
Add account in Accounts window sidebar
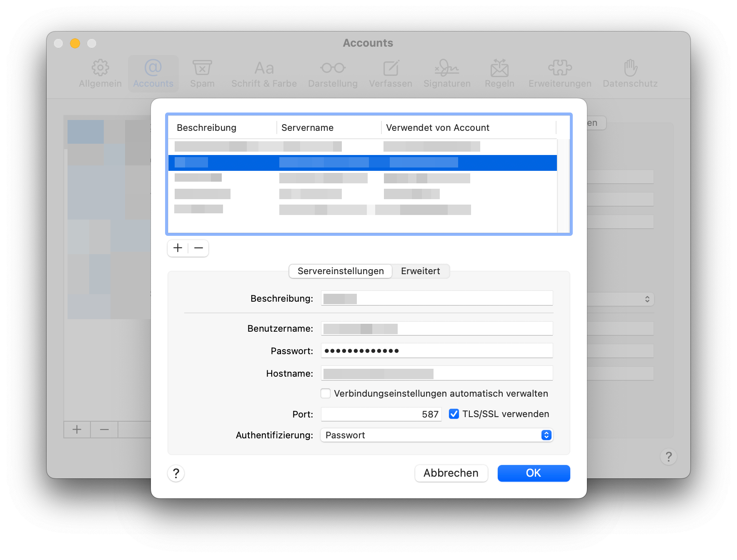pyautogui.click(x=77, y=430)
